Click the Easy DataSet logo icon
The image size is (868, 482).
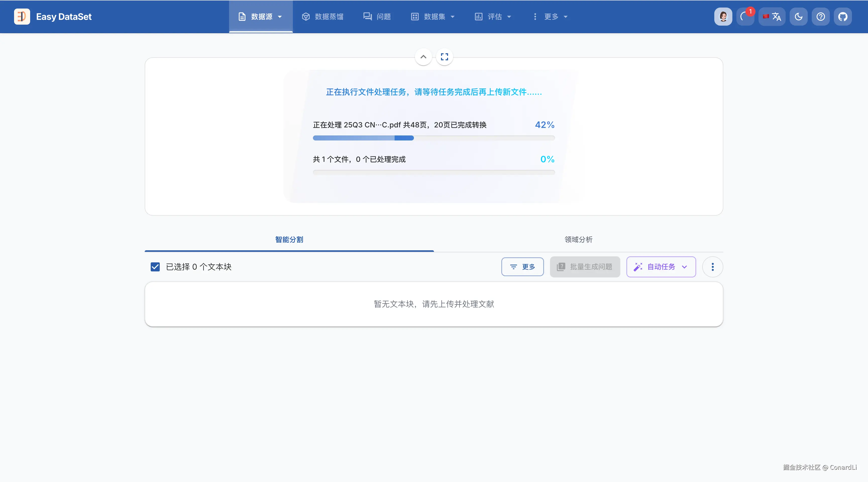[x=22, y=17]
